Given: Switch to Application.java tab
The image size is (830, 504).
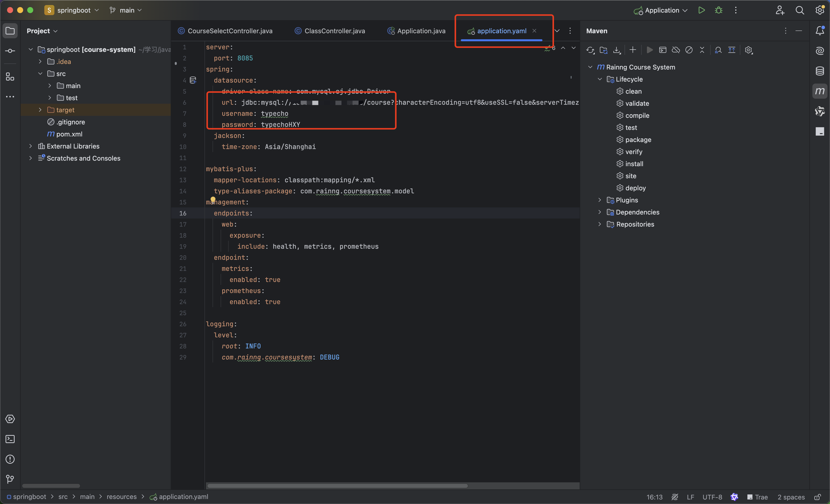Looking at the screenshot, I should tap(417, 31).
